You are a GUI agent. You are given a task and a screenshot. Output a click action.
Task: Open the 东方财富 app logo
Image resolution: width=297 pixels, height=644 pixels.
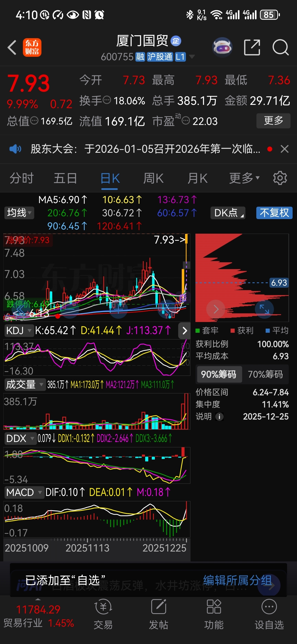(32, 47)
